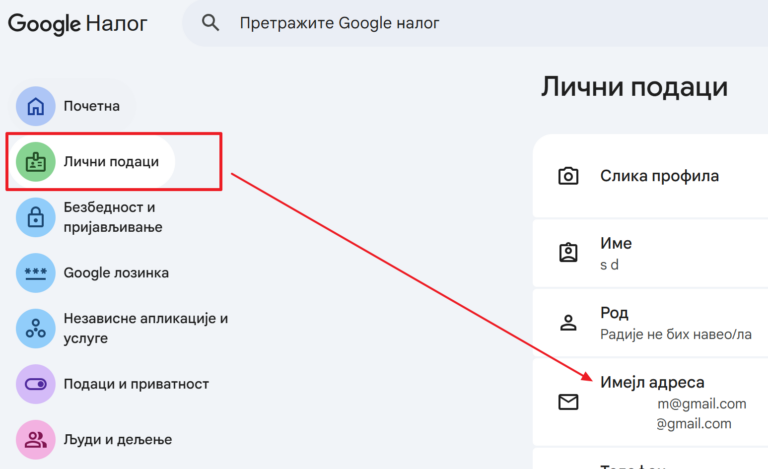Click the Почетна home icon
Screen dimensions: 768x469
[x=36, y=106]
